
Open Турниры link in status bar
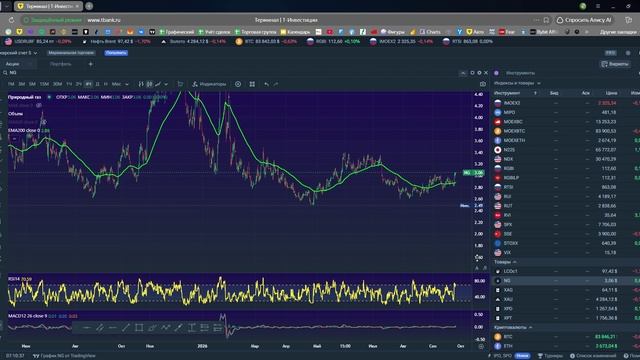click(x=550, y=356)
